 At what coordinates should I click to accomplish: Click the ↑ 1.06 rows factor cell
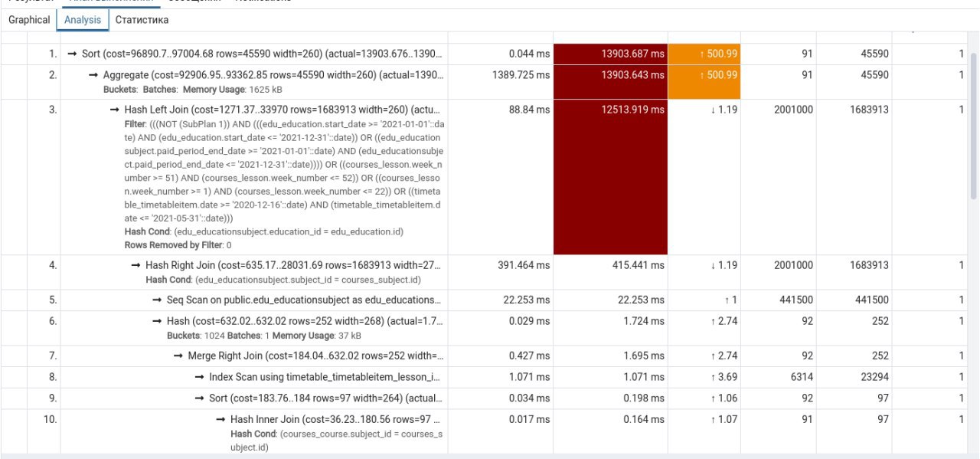tap(705, 398)
